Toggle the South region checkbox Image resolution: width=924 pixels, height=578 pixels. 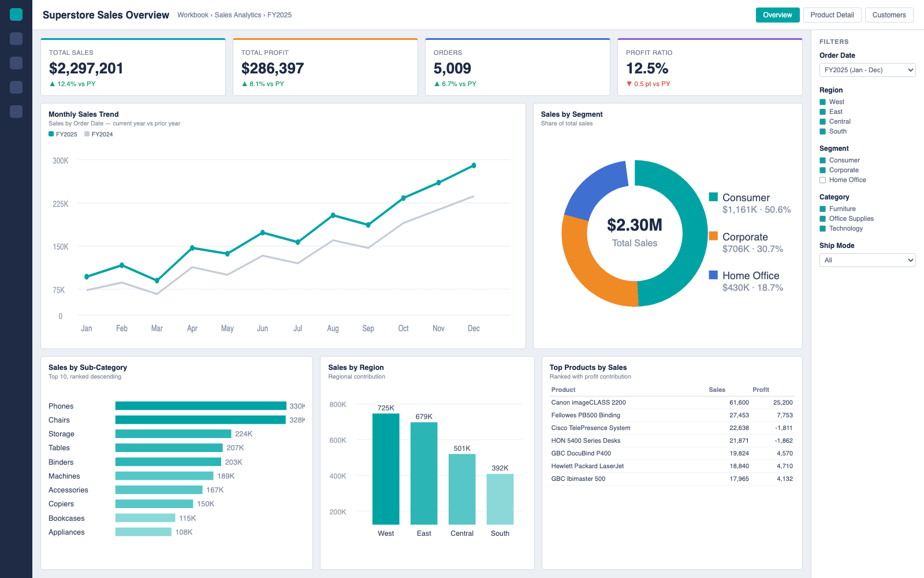(823, 131)
